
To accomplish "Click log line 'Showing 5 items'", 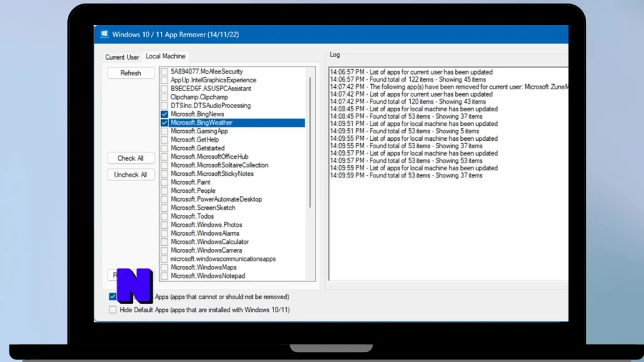I will (404, 131).
